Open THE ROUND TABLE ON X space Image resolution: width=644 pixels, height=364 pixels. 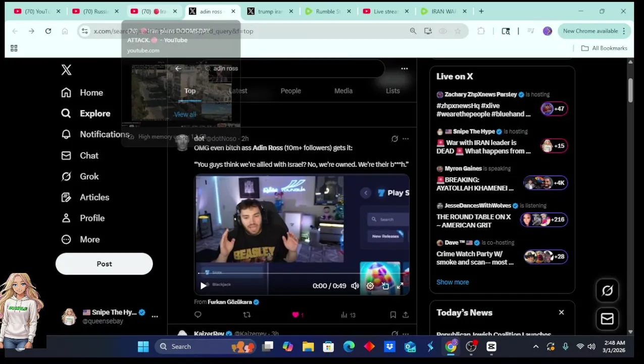click(x=502, y=215)
